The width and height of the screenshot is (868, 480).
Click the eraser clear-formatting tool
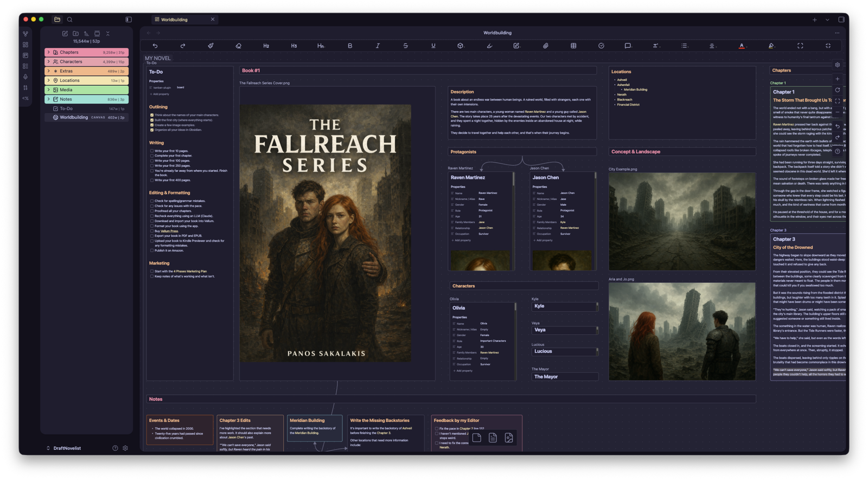pyautogui.click(x=238, y=46)
